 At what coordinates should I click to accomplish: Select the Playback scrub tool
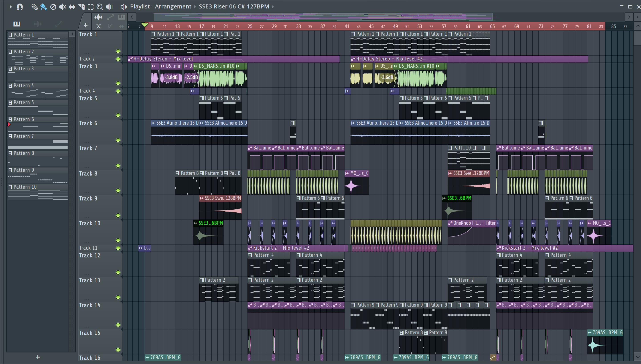109,7
